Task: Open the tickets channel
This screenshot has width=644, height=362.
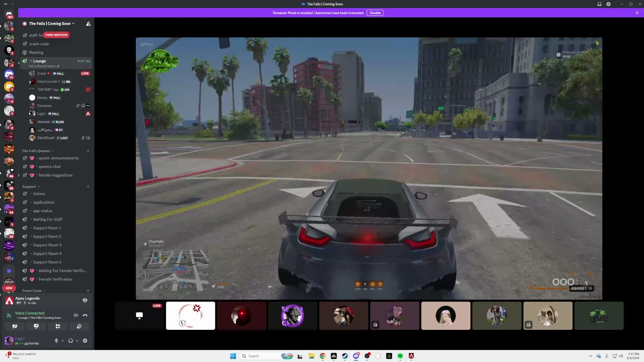Action: (56, 194)
